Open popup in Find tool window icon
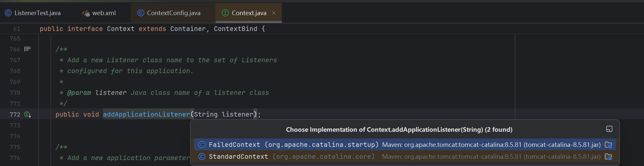The width and height of the screenshot is (644, 166). pyautogui.click(x=609, y=129)
